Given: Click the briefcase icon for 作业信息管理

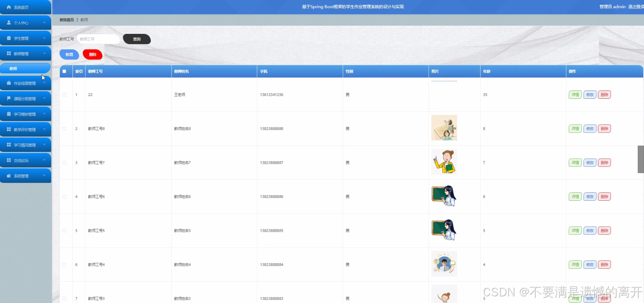Looking at the screenshot, I should coord(9,83).
